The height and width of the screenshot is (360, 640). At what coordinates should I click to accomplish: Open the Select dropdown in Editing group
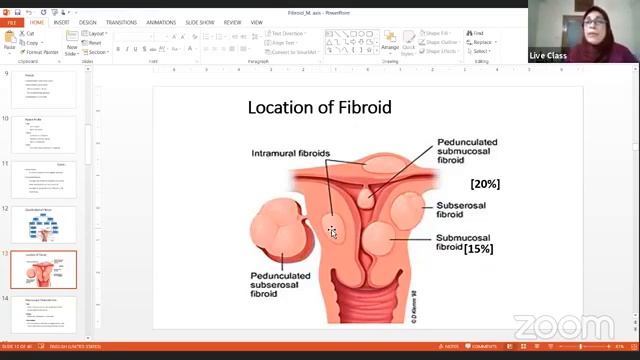[x=479, y=51]
